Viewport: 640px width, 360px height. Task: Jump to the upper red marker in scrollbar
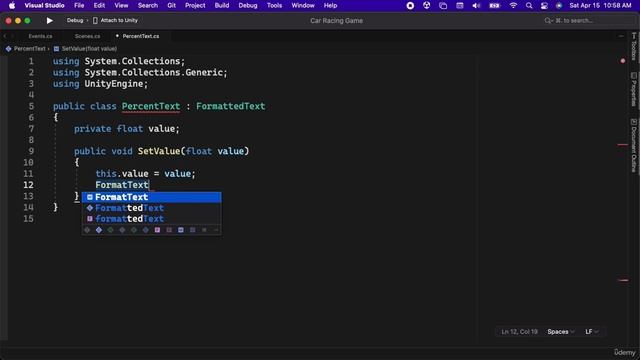(x=623, y=144)
